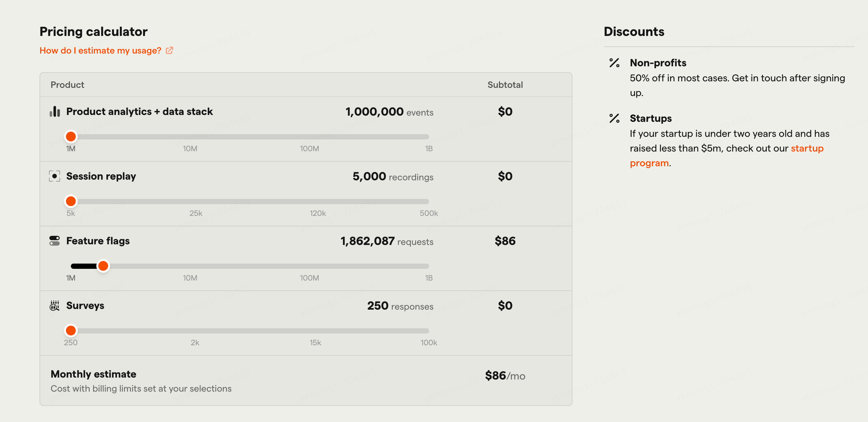Image resolution: width=868 pixels, height=422 pixels.
Task: Click the 1,862,087 requests value
Action: (x=367, y=241)
